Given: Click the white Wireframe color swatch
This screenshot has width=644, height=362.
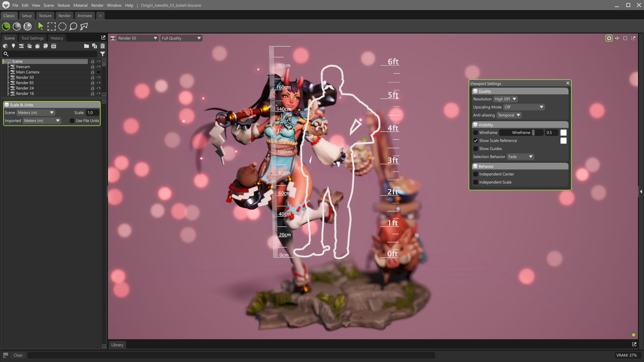Looking at the screenshot, I should pos(563,132).
